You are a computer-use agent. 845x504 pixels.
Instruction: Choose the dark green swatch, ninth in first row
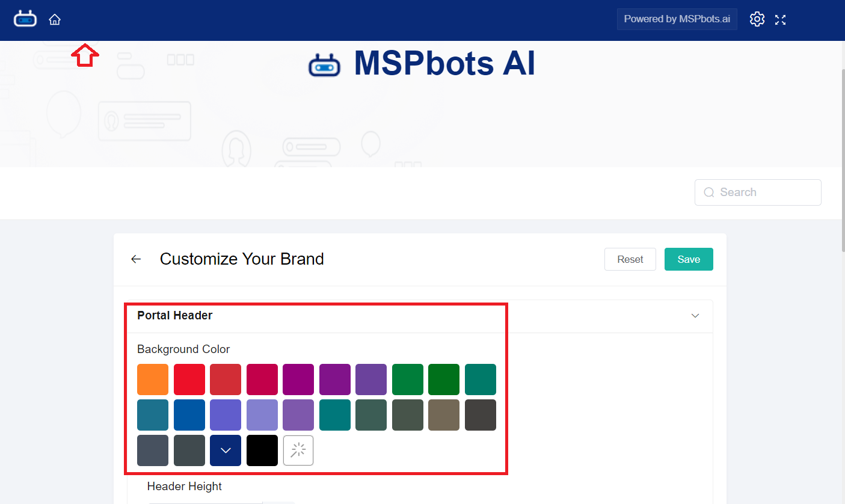click(444, 380)
